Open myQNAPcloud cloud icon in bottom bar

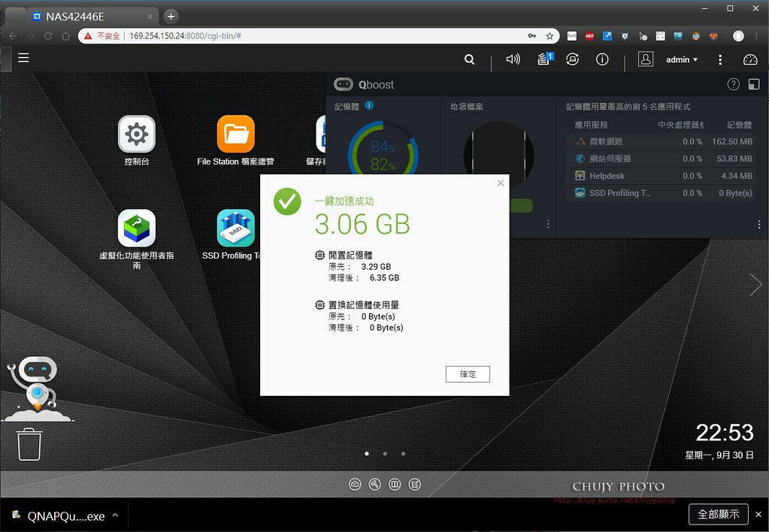click(355, 485)
